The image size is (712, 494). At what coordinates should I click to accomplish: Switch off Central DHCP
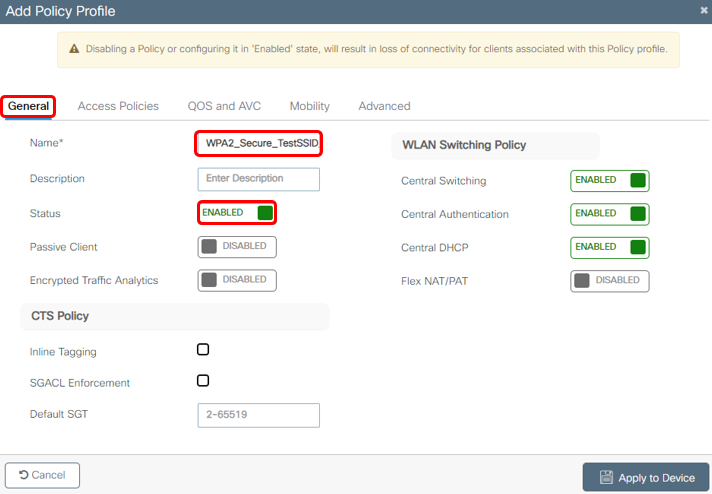click(610, 247)
